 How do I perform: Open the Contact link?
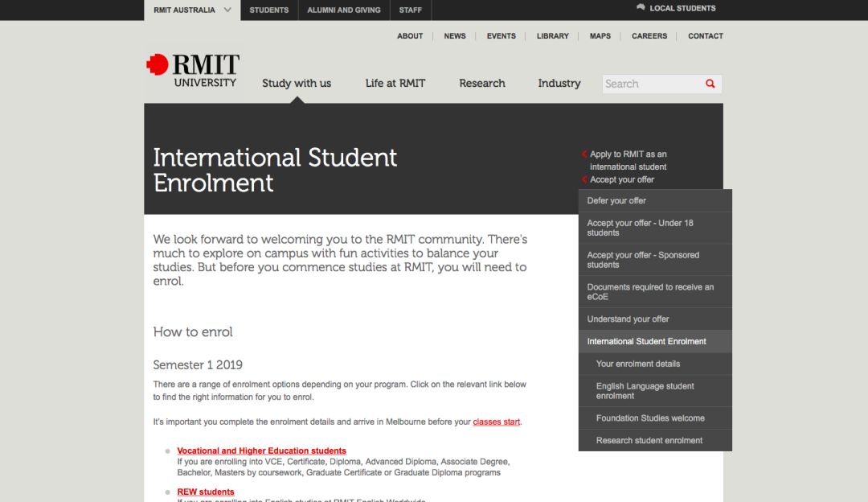point(706,36)
